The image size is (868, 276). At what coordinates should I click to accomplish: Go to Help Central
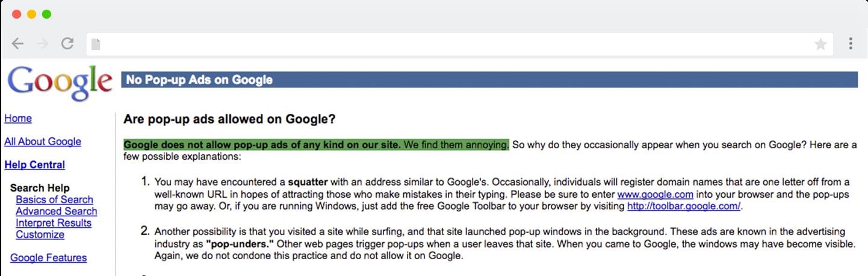[35, 165]
